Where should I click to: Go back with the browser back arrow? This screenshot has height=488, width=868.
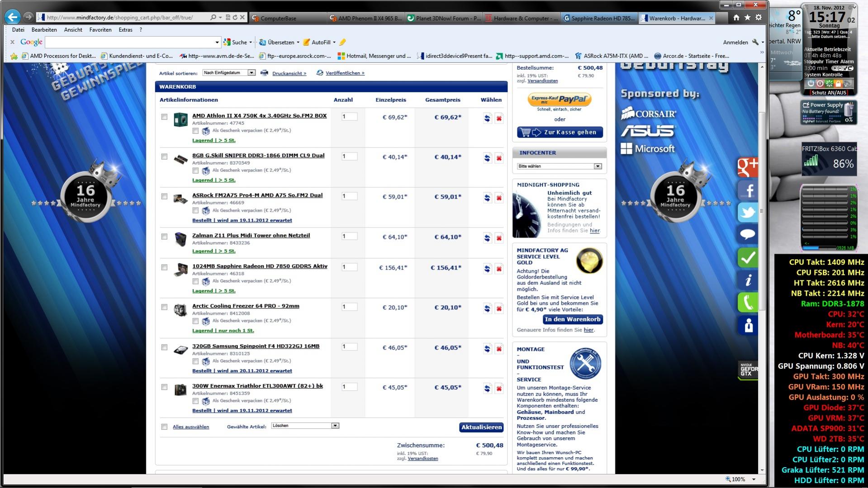(x=12, y=17)
